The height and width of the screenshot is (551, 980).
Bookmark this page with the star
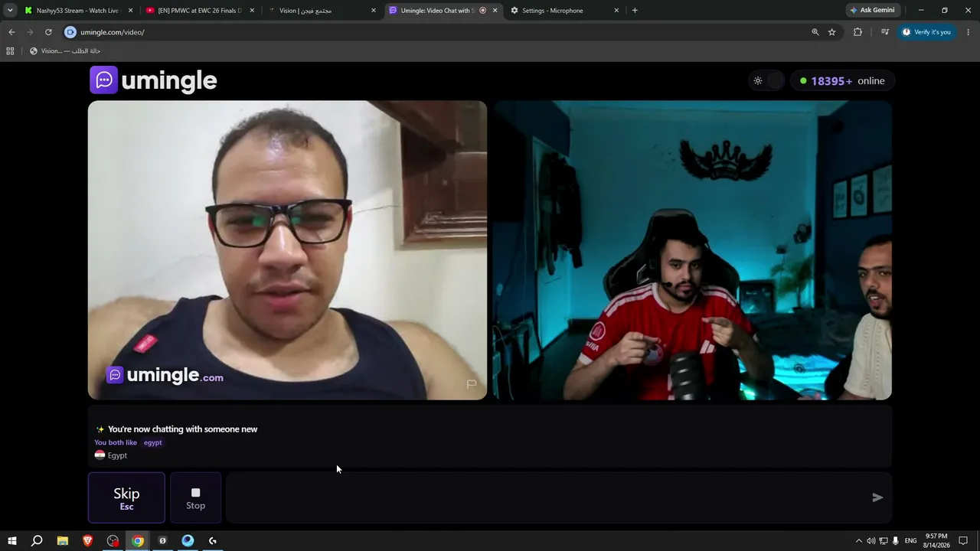pos(832,32)
